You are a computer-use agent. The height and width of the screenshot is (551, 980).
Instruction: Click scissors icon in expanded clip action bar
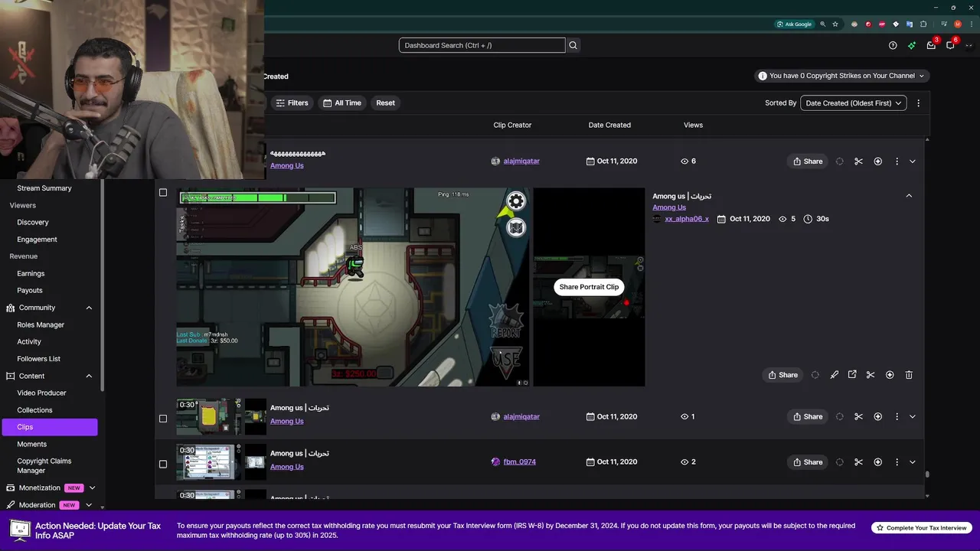(x=871, y=375)
